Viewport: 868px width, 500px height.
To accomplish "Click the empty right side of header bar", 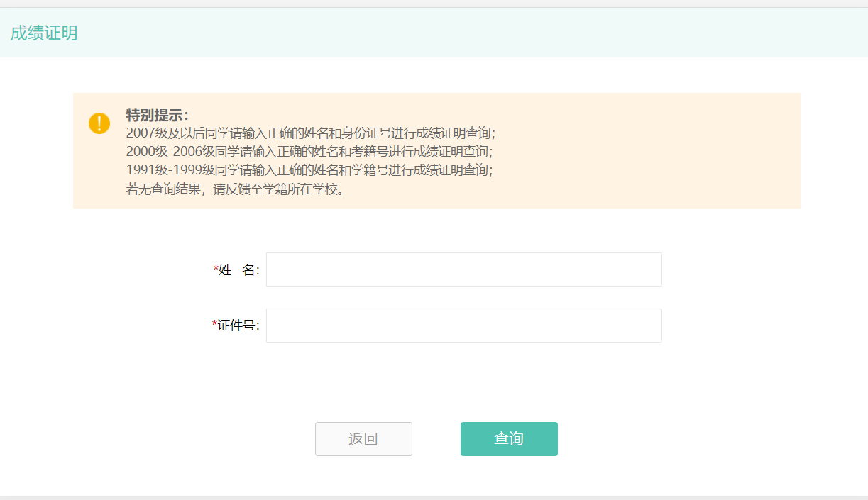I will pos(568,33).
